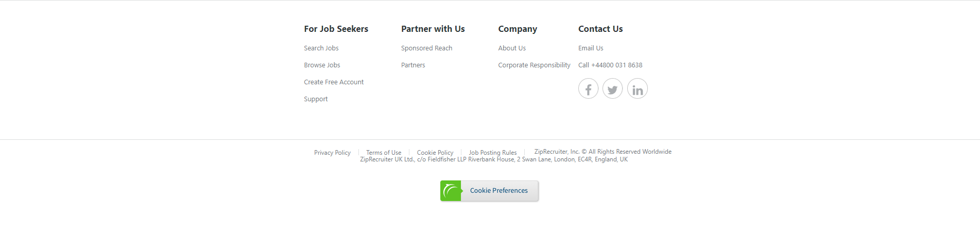Open Cookie Preferences button
Viewport: 980px width, 238px height.
pyautogui.click(x=498, y=191)
